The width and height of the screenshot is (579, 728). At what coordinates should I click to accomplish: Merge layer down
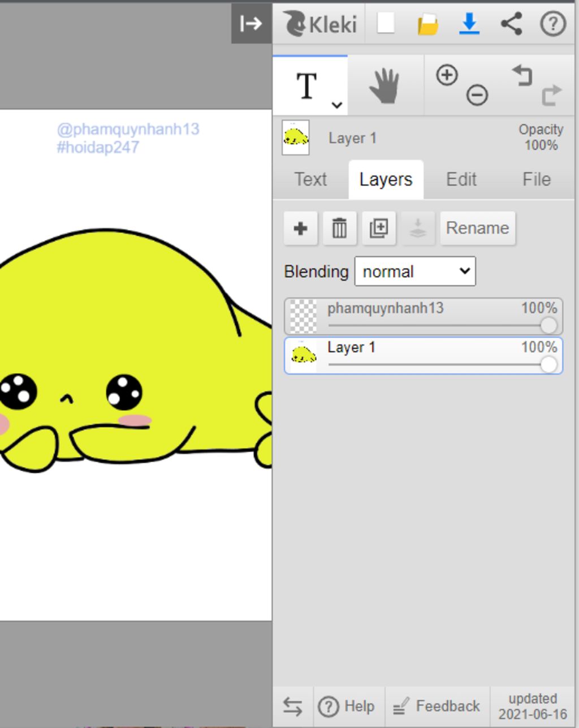click(x=417, y=228)
